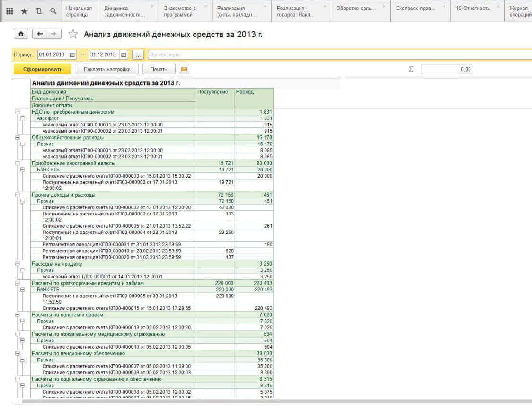The width and height of the screenshot is (532, 413).
Task: Switch to the 'Начальная страница' tab
Action: 80,11
